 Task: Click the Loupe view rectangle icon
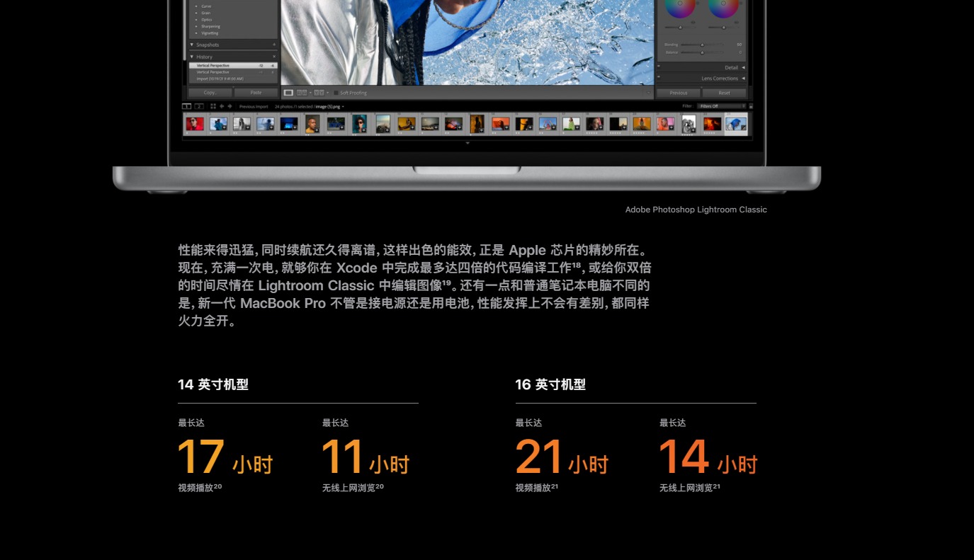288,92
